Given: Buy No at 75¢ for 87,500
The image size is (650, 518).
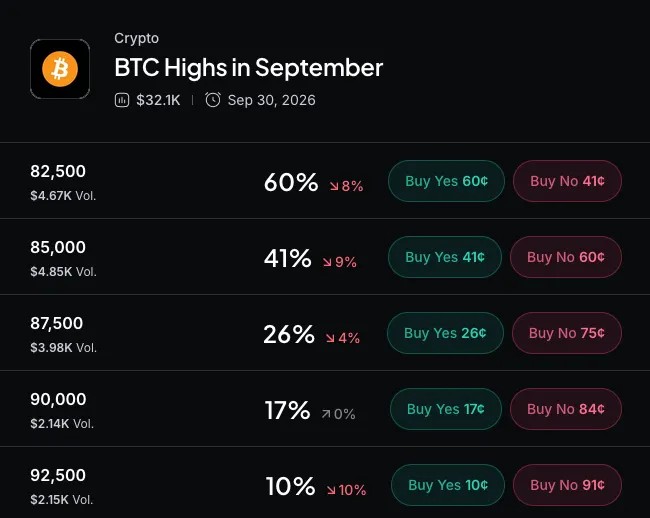Looking at the screenshot, I should pos(567,333).
